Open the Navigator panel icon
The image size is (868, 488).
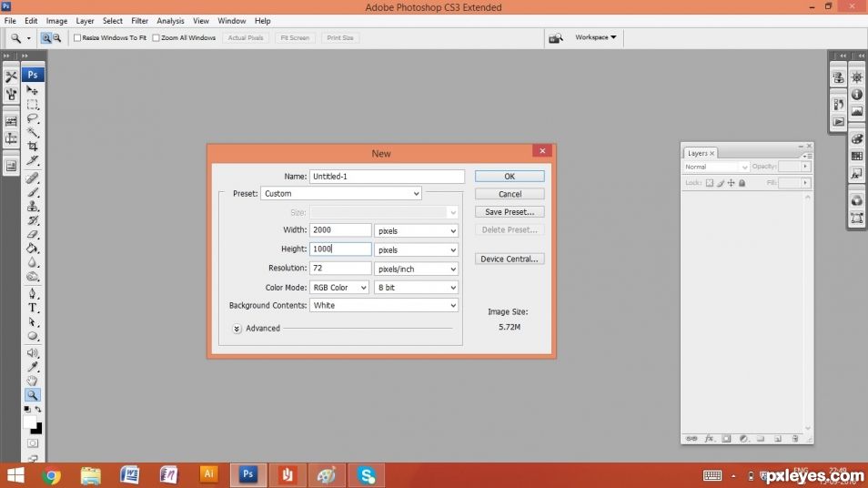[857, 77]
